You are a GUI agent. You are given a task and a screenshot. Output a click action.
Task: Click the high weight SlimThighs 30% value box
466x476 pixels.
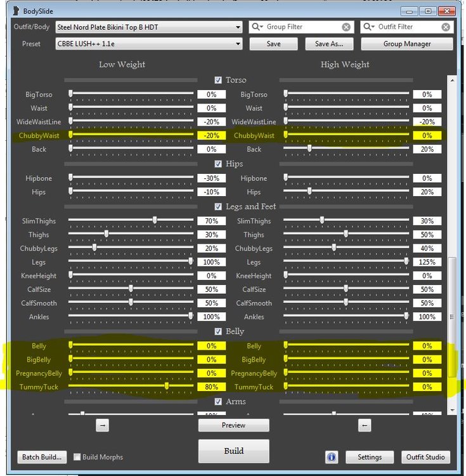click(x=427, y=221)
